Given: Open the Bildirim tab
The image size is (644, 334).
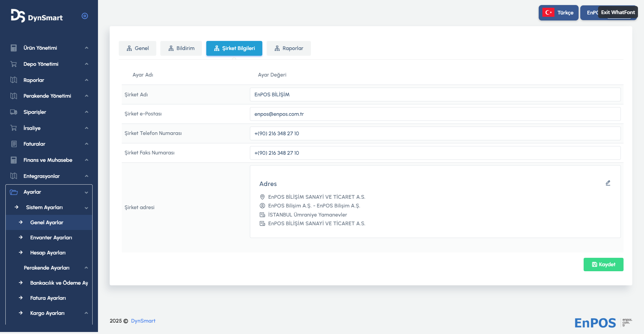Looking at the screenshot, I should click(x=181, y=48).
